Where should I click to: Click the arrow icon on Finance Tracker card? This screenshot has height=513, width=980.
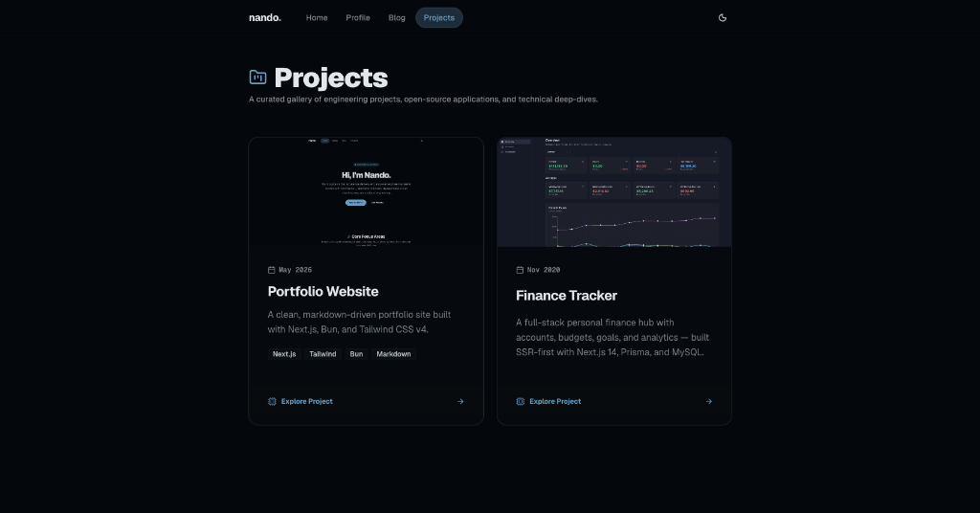pyautogui.click(x=709, y=402)
